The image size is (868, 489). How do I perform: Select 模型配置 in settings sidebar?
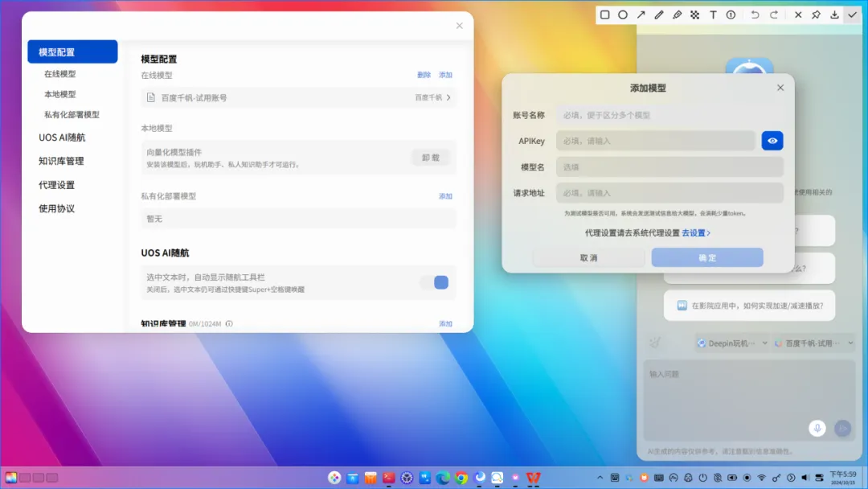(x=72, y=51)
